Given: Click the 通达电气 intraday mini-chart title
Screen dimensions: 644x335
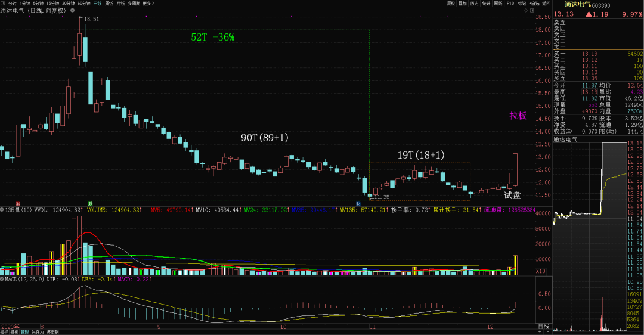Looking at the screenshot, I should coord(565,139).
